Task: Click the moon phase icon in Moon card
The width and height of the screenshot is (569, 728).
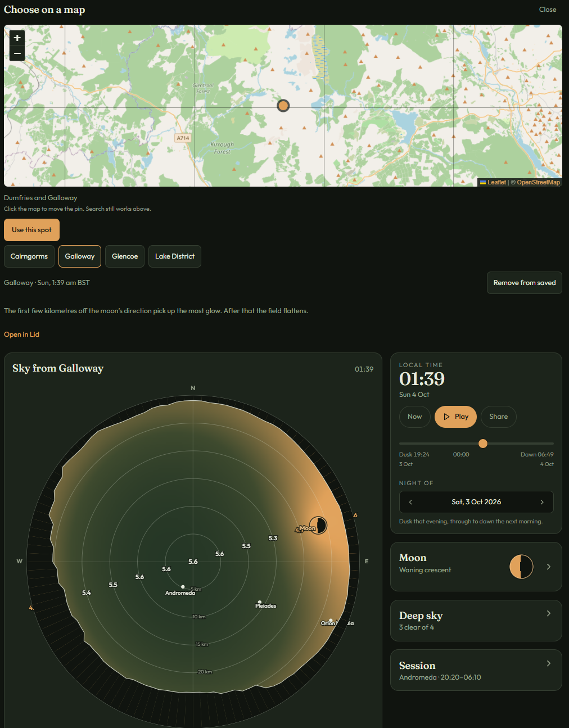Action: coord(521,567)
